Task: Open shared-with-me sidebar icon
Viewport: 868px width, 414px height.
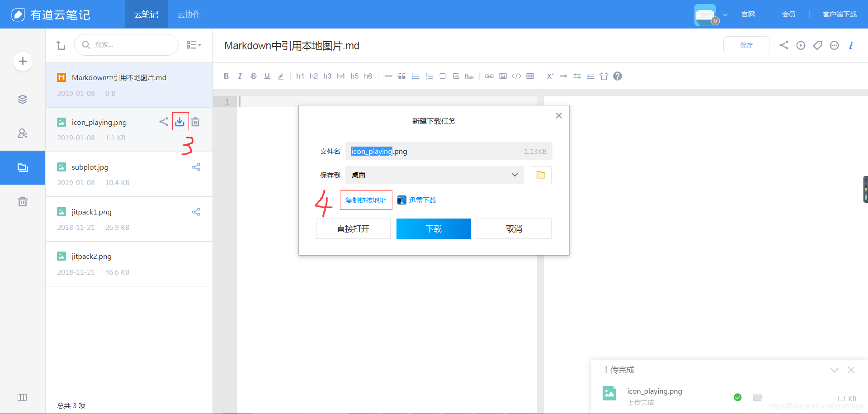Action: (x=23, y=133)
